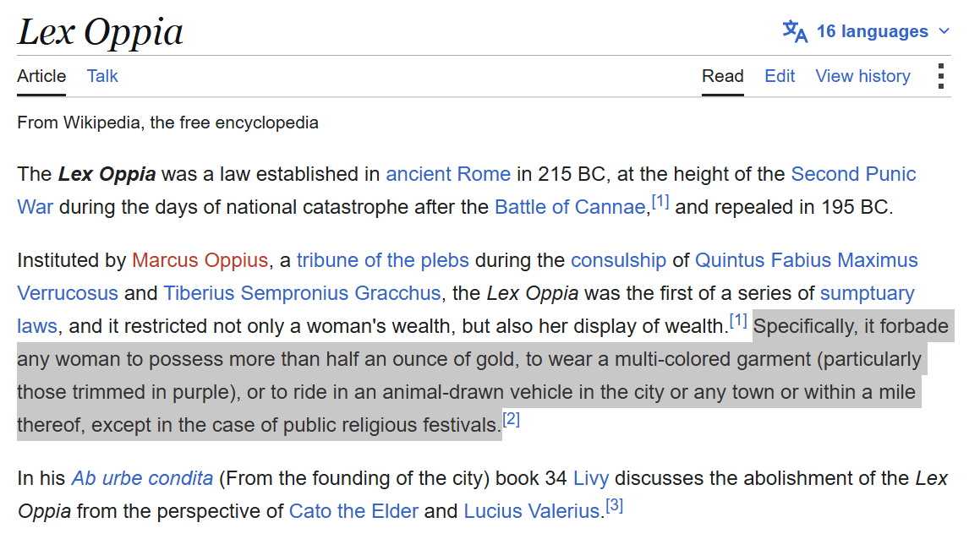Image resolution: width=980 pixels, height=550 pixels.
Task: Click highlighted 'public religious festivals' text
Action: point(390,425)
